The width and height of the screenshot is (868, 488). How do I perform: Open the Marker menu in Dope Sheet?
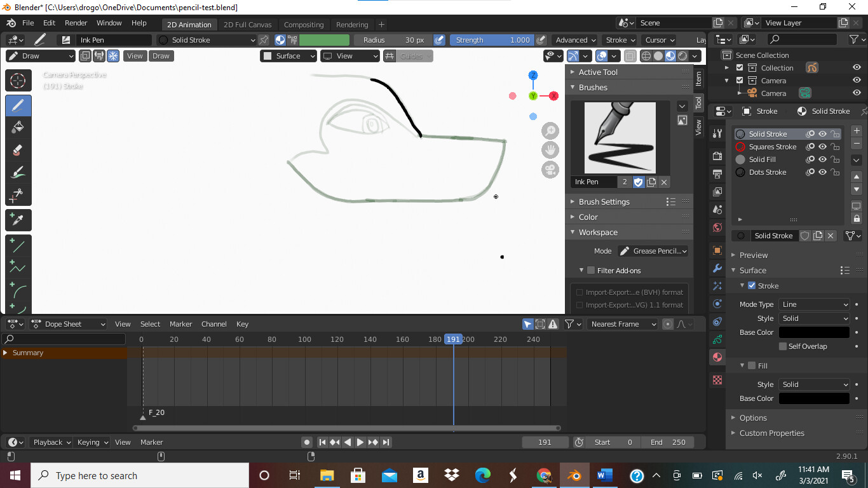[x=181, y=324]
